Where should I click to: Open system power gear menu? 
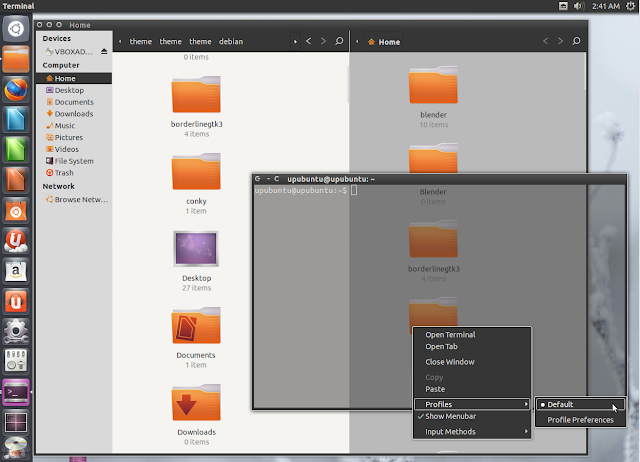[631, 6]
